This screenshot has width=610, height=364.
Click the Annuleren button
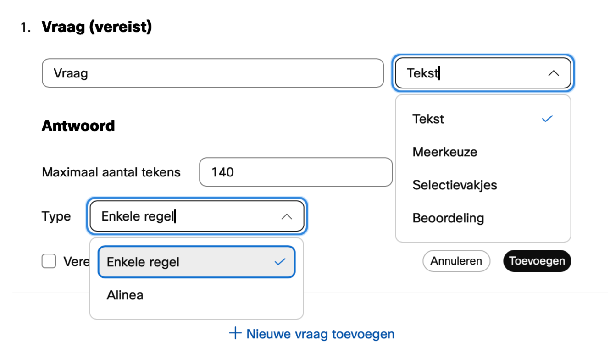tap(456, 261)
